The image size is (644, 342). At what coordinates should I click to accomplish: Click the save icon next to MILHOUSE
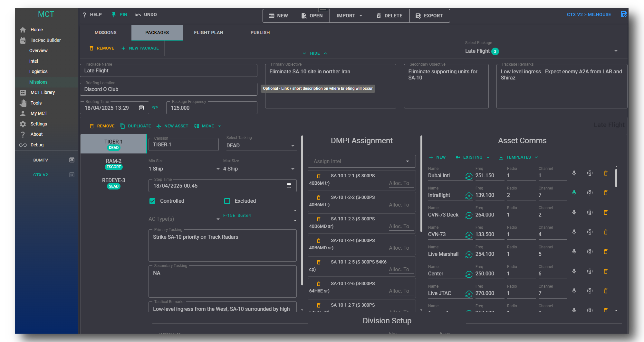click(623, 14)
